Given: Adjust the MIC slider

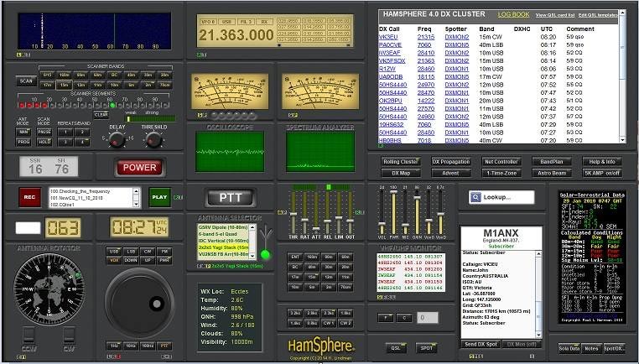Looking at the screenshot, I should [405, 226].
